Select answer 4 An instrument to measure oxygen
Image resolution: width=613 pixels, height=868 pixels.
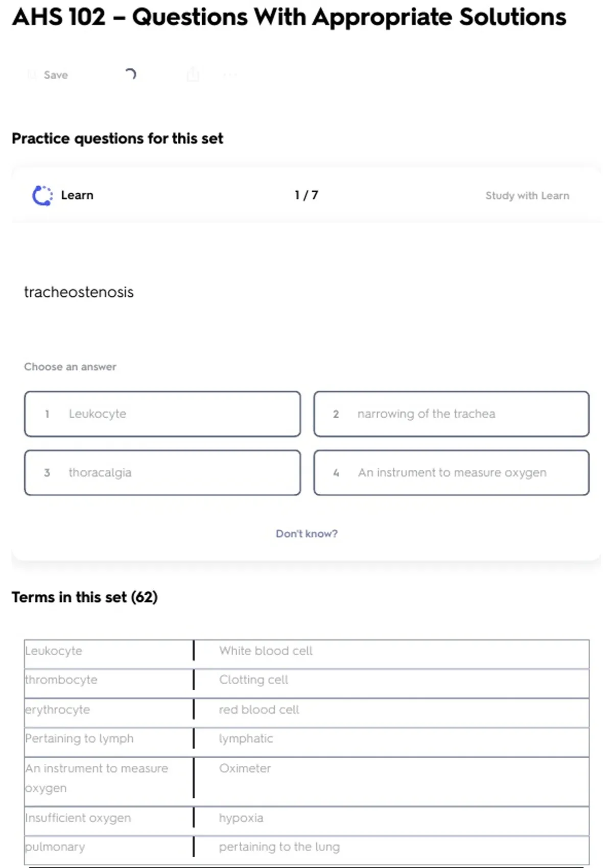tap(451, 473)
